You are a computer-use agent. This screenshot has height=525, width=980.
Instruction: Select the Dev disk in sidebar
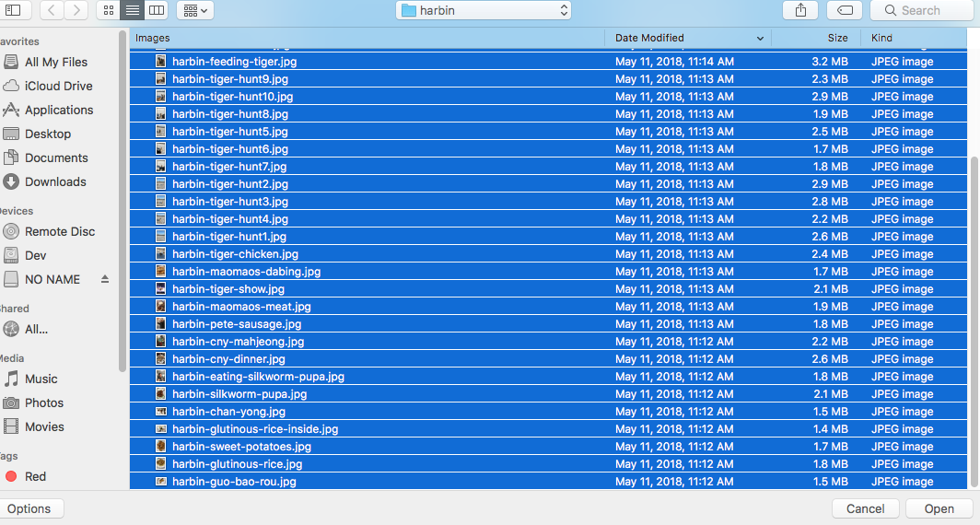(x=35, y=255)
